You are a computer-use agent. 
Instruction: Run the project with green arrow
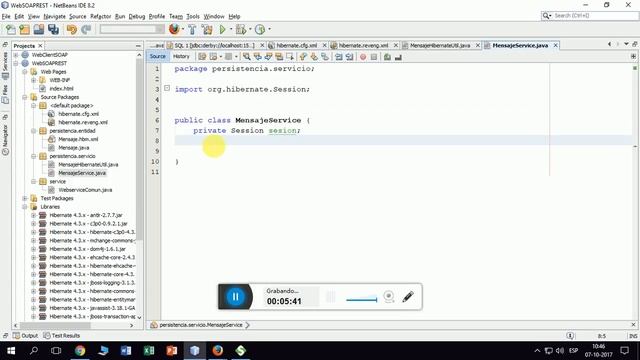tap(222, 29)
